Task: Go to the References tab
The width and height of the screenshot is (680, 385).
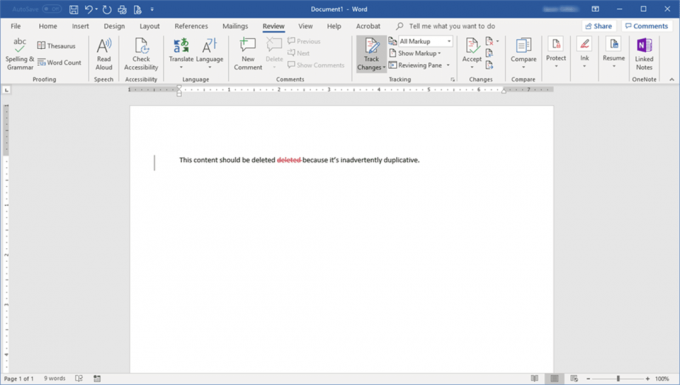Action: pyautogui.click(x=191, y=26)
